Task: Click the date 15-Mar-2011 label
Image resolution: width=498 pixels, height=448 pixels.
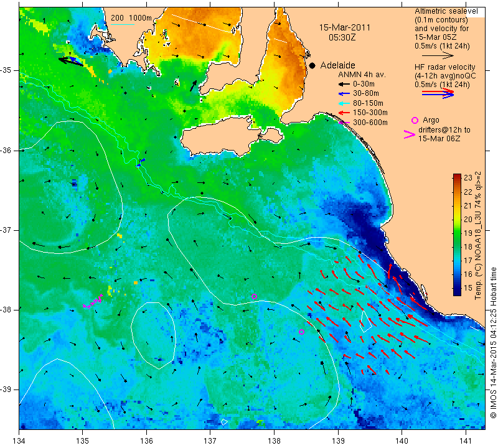Action: (x=345, y=27)
